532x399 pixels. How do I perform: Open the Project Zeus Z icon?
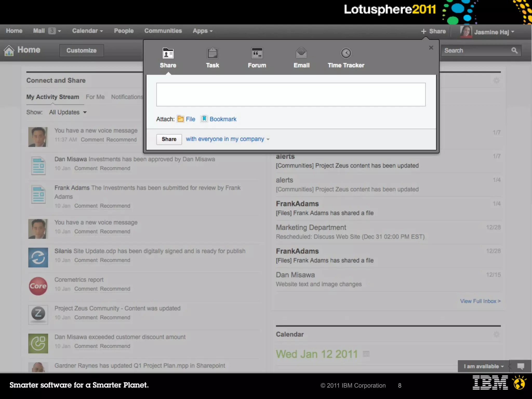point(38,314)
